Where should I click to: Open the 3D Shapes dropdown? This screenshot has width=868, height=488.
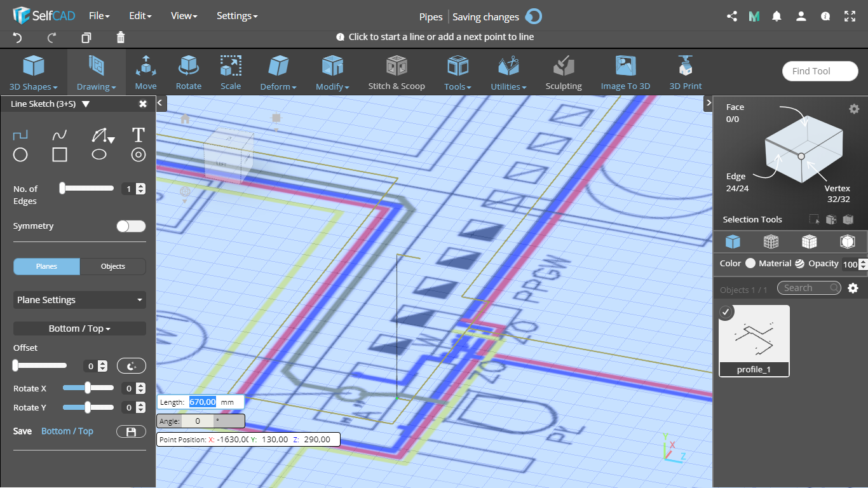pos(34,72)
